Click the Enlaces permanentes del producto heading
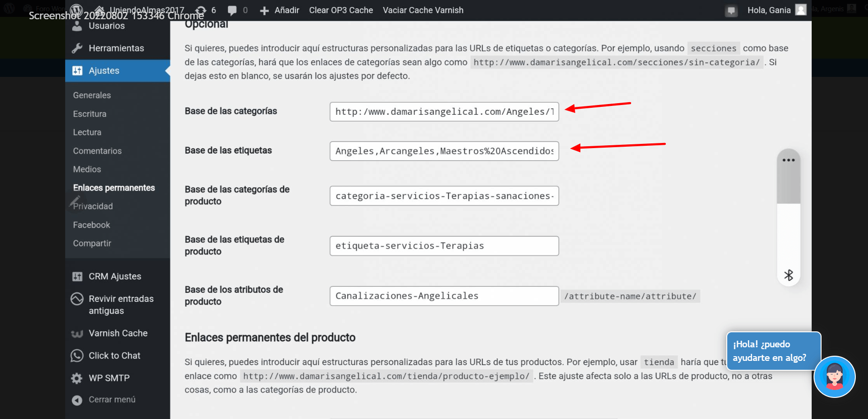 click(270, 337)
